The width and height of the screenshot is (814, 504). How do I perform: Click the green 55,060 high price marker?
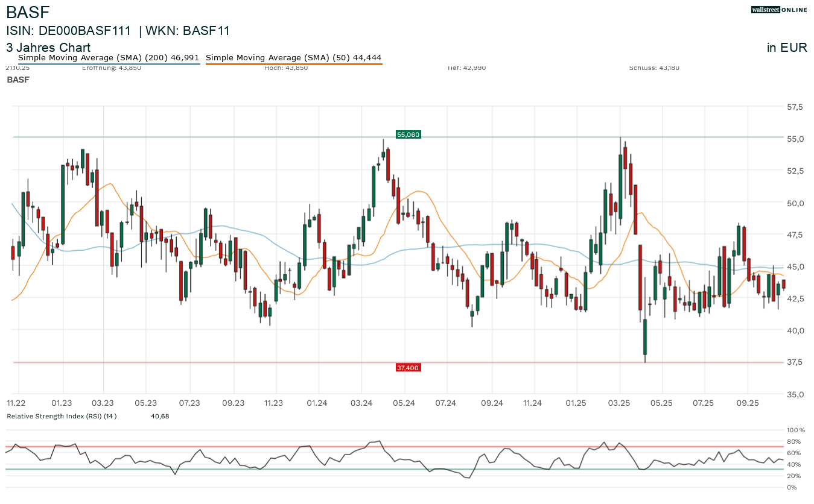pos(408,134)
